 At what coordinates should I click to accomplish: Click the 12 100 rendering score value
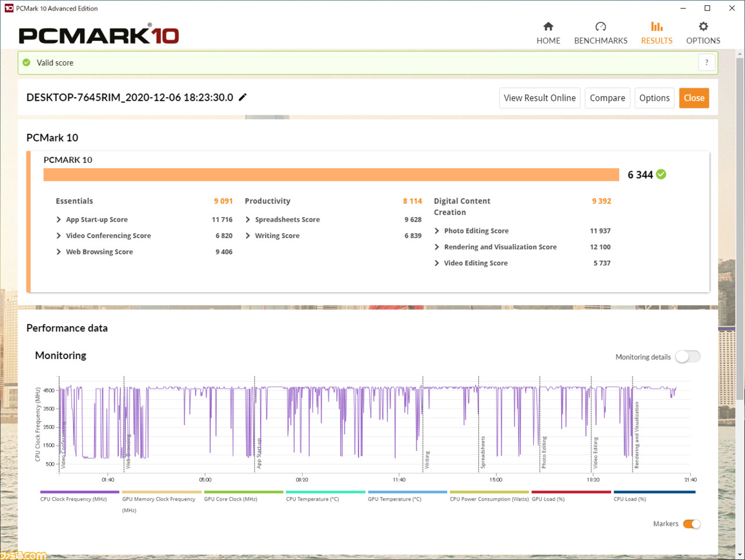pos(600,247)
